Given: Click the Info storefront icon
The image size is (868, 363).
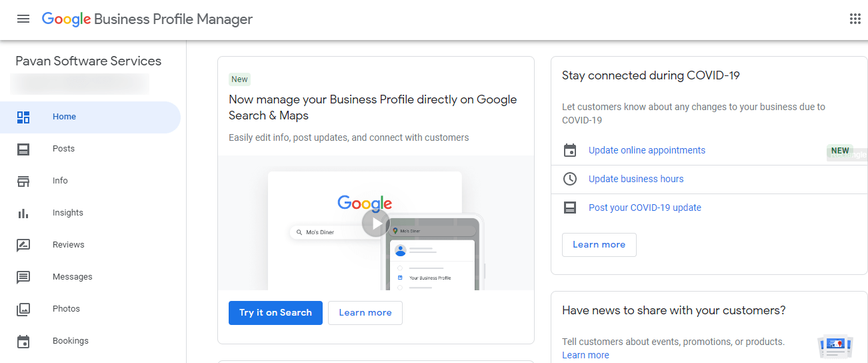Looking at the screenshot, I should 23,181.
